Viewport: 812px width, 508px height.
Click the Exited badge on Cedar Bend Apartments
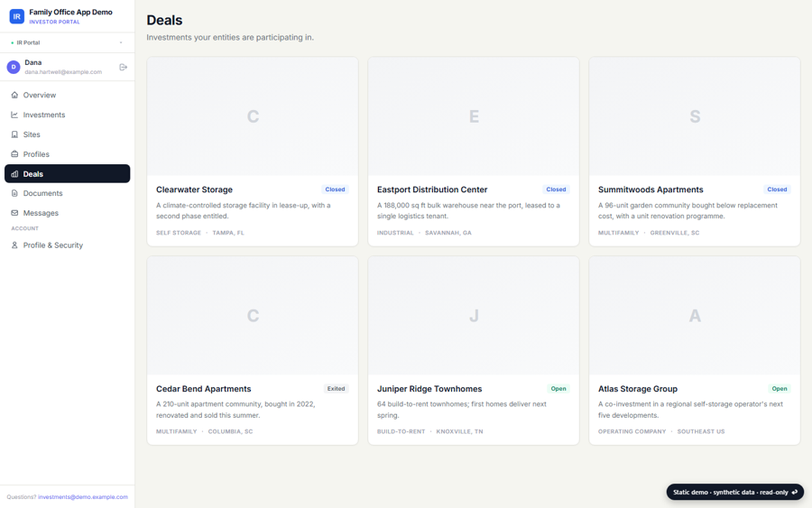[337, 388]
